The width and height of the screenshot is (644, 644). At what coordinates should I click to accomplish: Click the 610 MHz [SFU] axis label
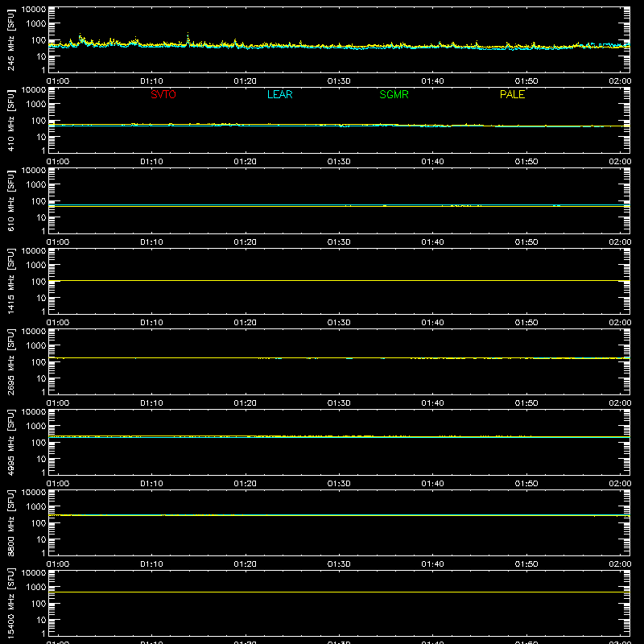10,200
